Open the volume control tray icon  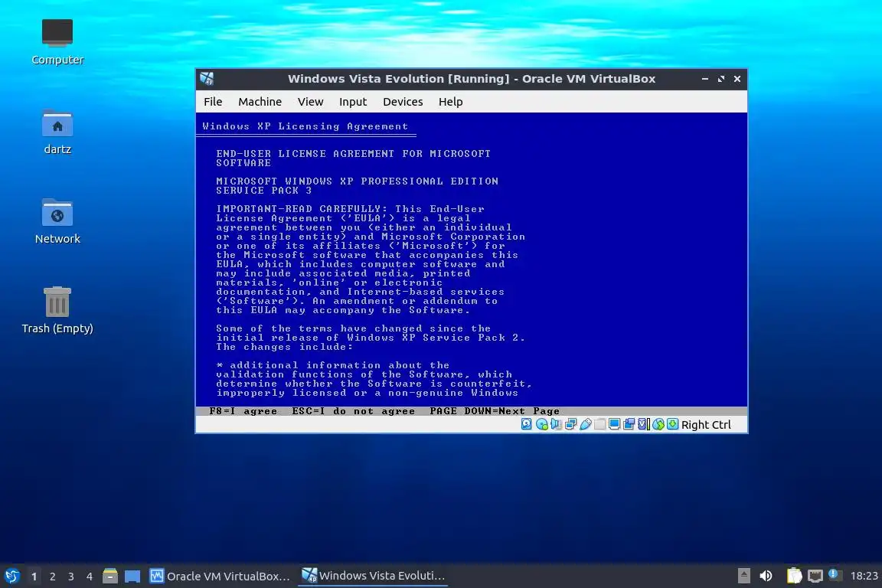point(766,576)
